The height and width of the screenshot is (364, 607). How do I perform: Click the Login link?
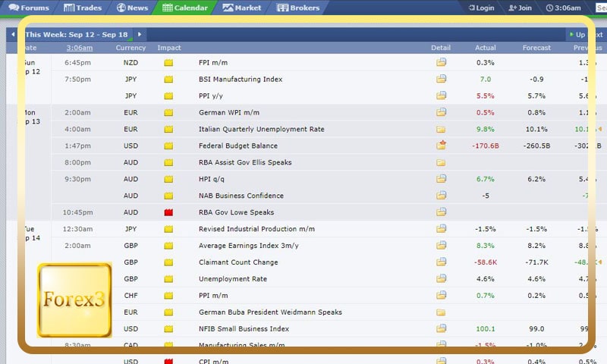[480, 8]
